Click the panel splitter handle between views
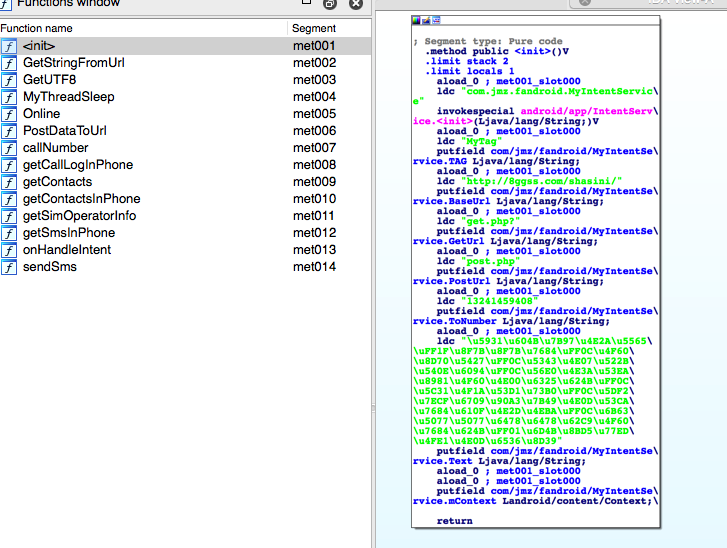This screenshot has height=548, width=727. (x=373, y=408)
